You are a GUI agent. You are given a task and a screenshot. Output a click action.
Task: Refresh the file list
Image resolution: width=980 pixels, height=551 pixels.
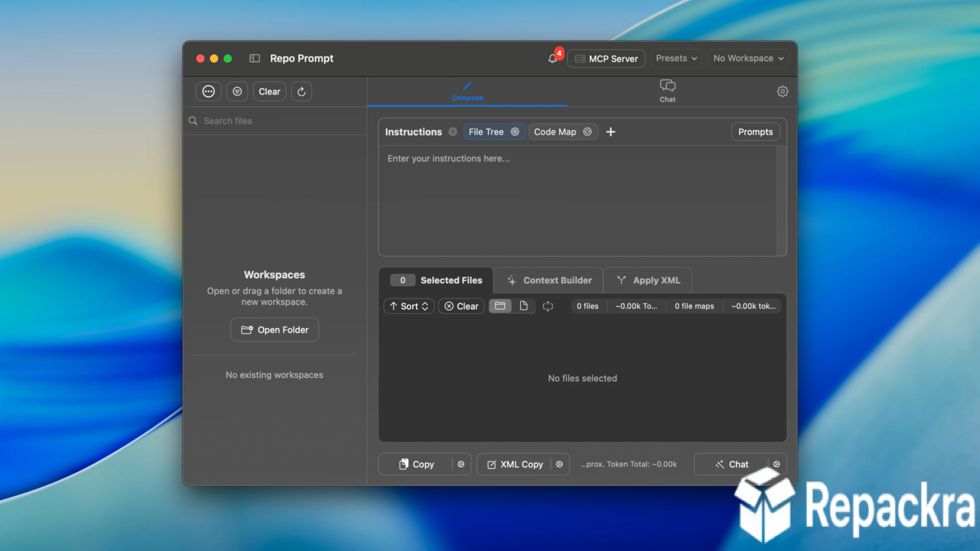(301, 91)
